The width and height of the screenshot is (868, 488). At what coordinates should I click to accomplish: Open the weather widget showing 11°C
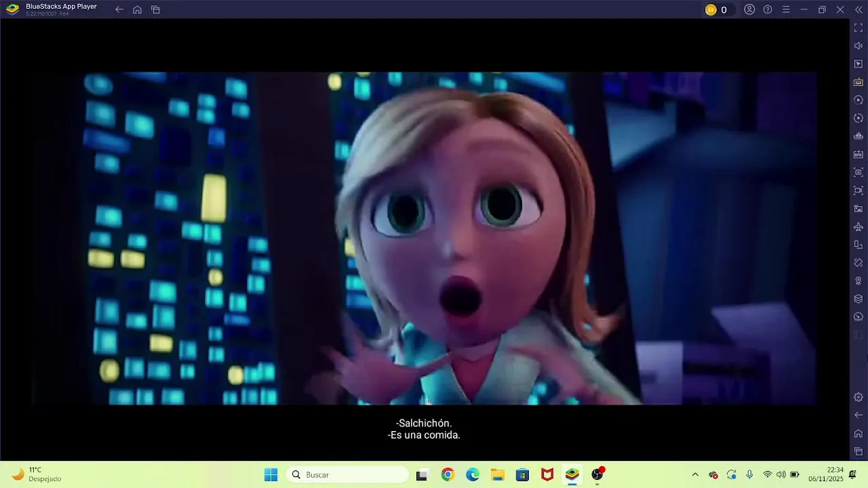[x=37, y=474]
